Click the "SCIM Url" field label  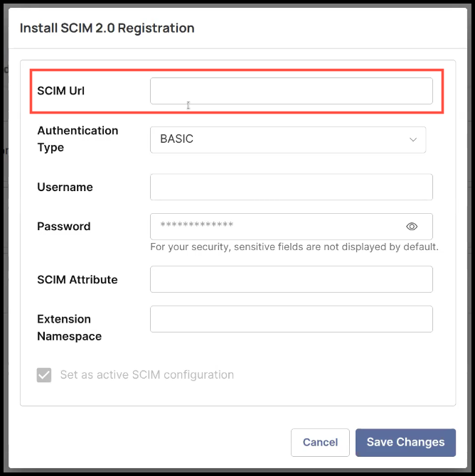61,91
